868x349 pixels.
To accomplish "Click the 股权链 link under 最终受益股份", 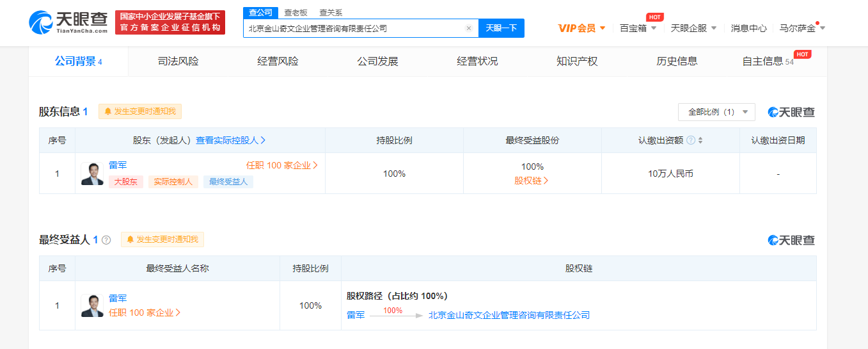I will pyautogui.click(x=532, y=181).
